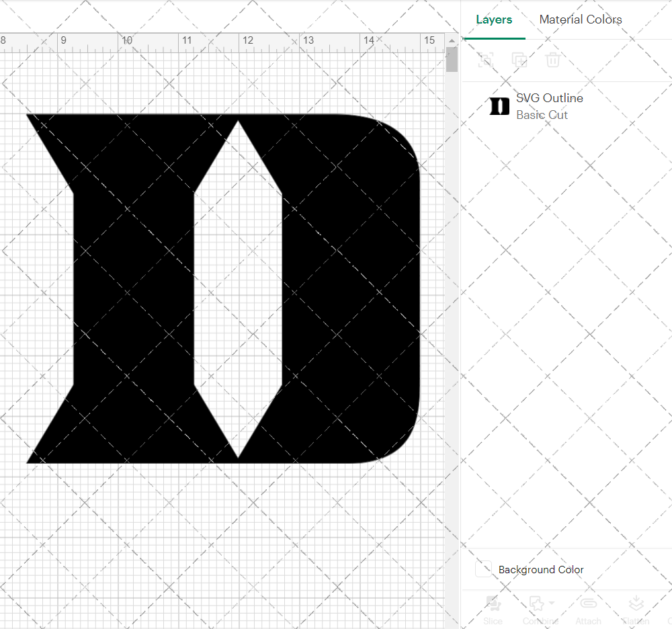Click the SVG Outline layer name
Screen dimensions: 672x629
tap(550, 98)
